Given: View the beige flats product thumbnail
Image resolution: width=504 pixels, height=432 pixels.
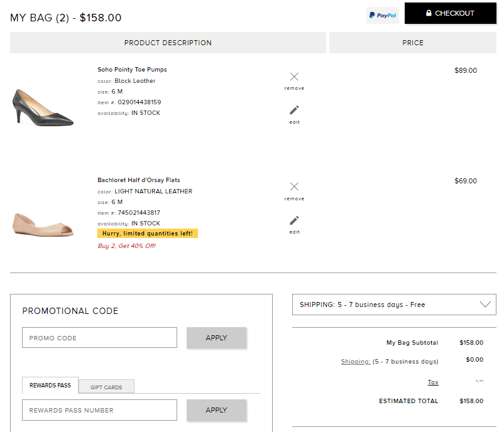Looking at the screenshot, I should (43, 224).
